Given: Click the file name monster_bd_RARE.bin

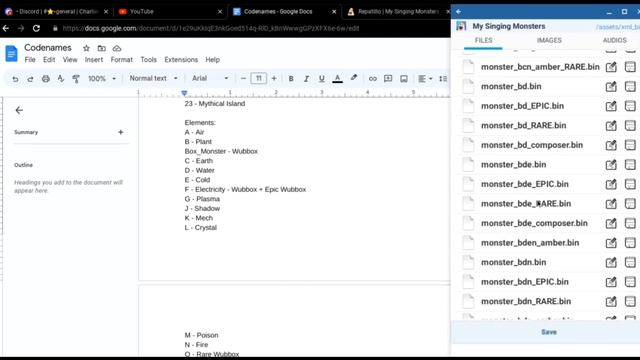Looking at the screenshot, I should click(523, 125).
